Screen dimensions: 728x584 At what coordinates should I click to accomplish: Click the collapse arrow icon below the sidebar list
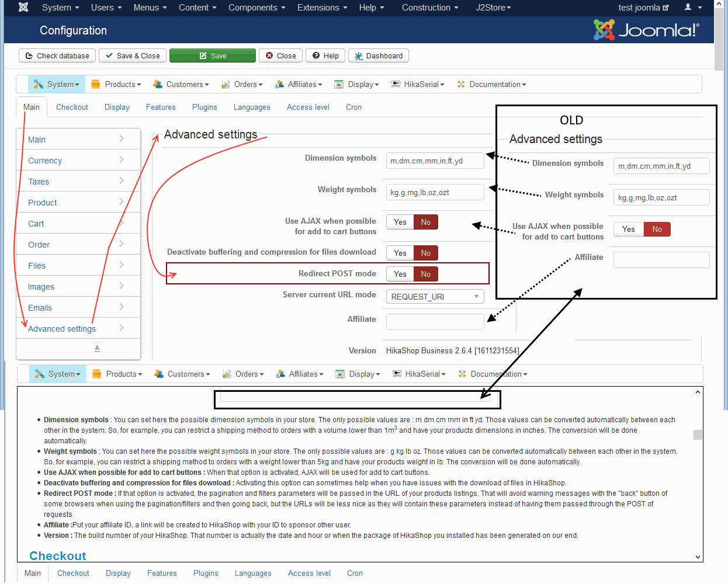(98, 349)
